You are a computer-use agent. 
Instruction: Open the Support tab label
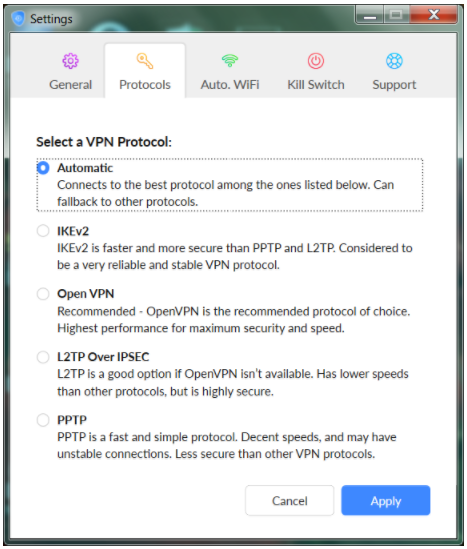[x=394, y=85]
